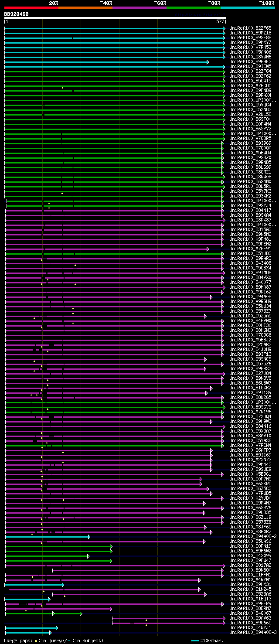The width and height of the screenshot is (279, 644).
Task: Select label UniRef100_Q5VQG4
Action: 250,105
